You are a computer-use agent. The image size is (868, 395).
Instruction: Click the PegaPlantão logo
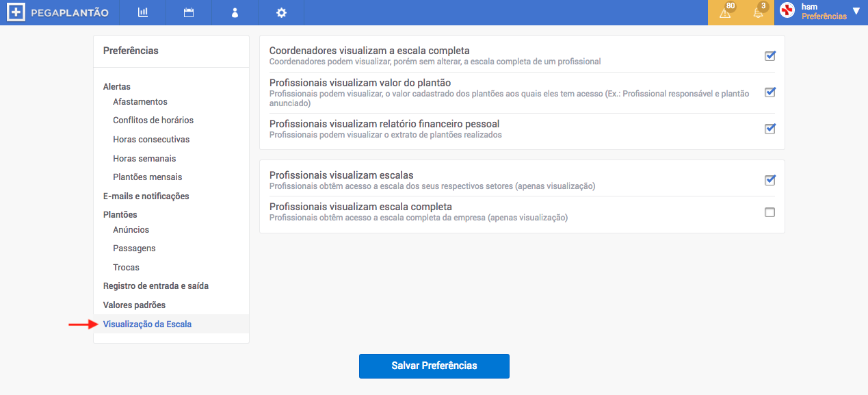tap(60, 12)
